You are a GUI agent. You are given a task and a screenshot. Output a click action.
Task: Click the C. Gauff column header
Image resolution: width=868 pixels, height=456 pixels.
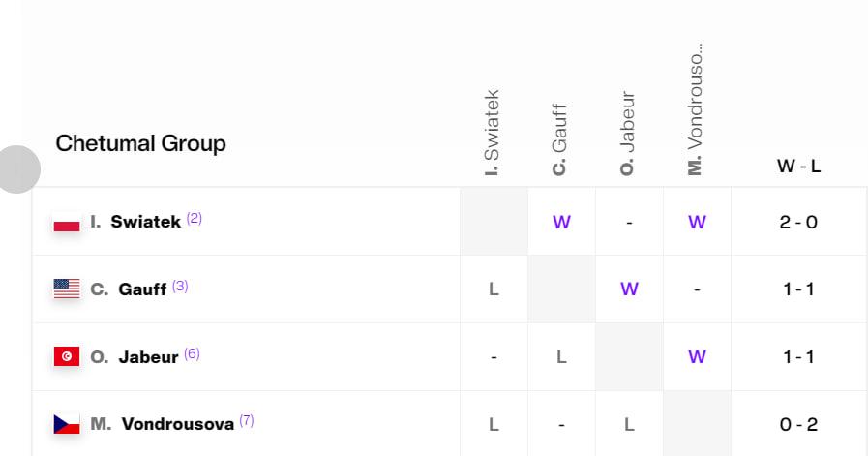[560, 140]
